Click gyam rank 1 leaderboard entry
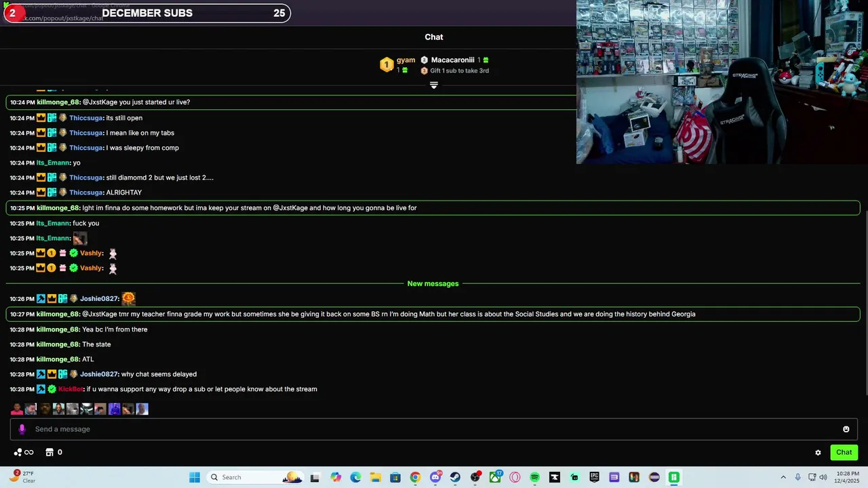Image resolution: width=868 pixels, height=488 pixels. tap(398, 64)
